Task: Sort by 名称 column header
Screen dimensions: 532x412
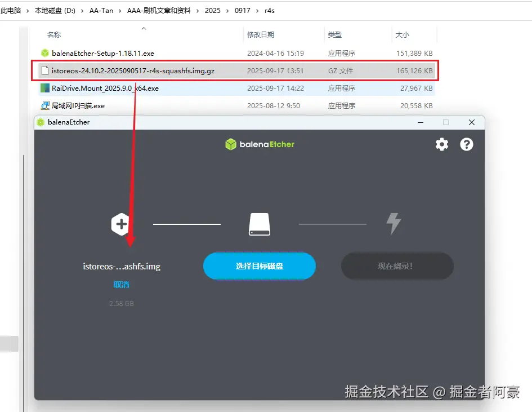Action: [x=54, y=34]
